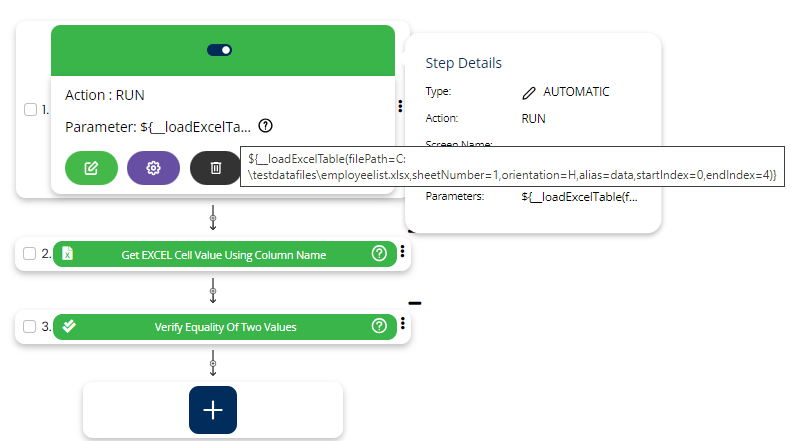The height and width of the screenshot is (441, 799).
Task: Select the checkbox for step 2
Action: pos(31,254)
